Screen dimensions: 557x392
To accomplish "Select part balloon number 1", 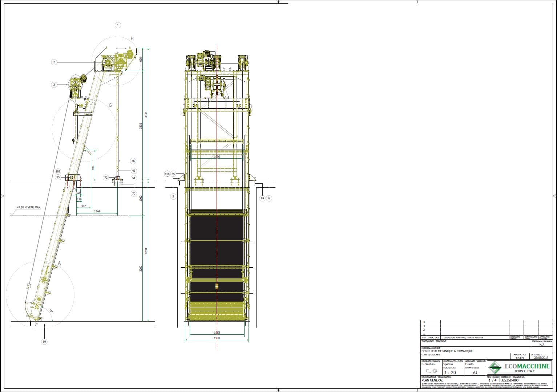I will click(x=118, y=25).
